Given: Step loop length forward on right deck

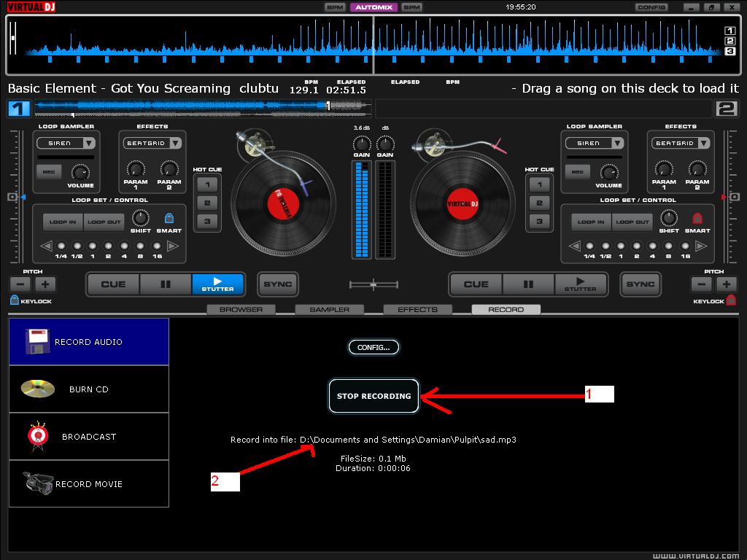Looking at the screenshot, I should (701, 246).
